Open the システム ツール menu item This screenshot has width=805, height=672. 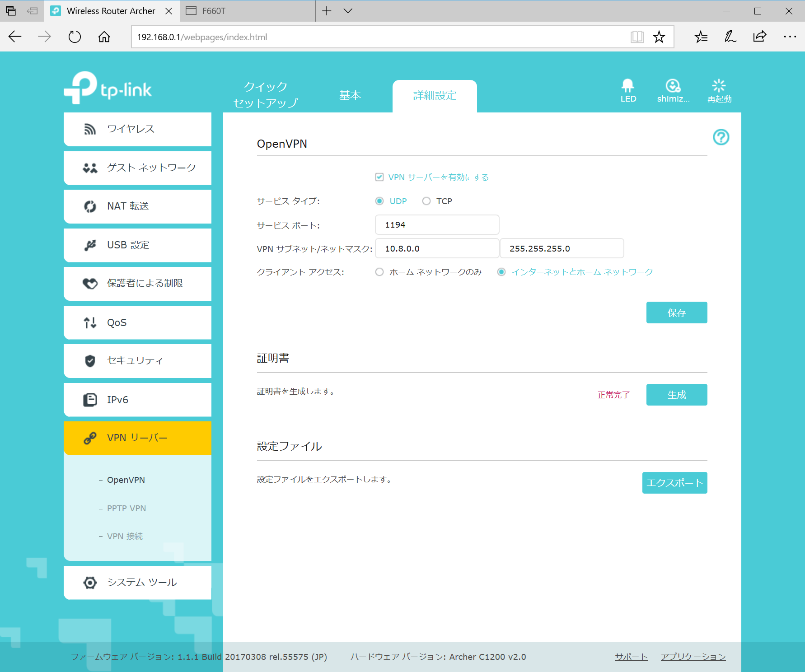138,583
